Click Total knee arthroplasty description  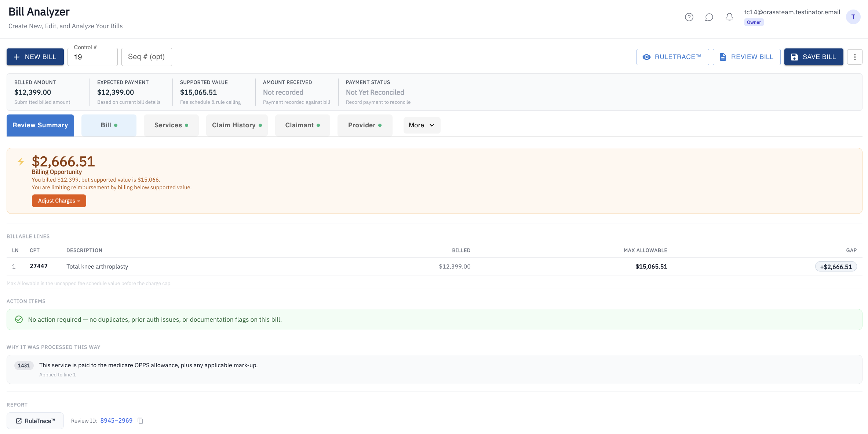97,266
